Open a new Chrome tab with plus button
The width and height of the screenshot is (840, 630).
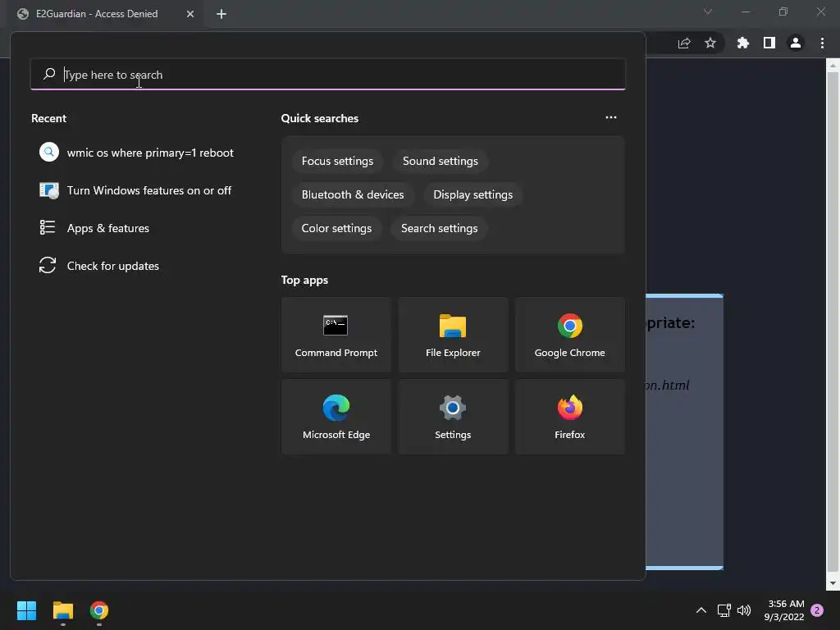(x=221, y=14)
